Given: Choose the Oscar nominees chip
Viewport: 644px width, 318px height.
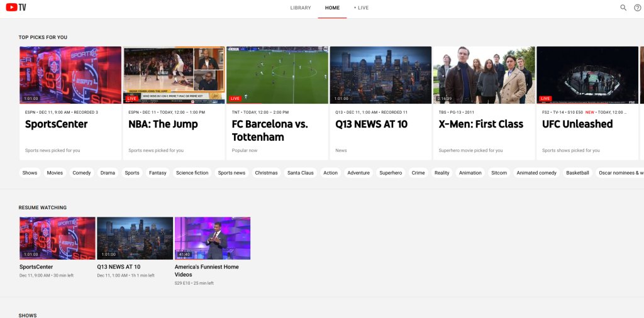Looking at the screenshot, I should click(x=619, y=173).
